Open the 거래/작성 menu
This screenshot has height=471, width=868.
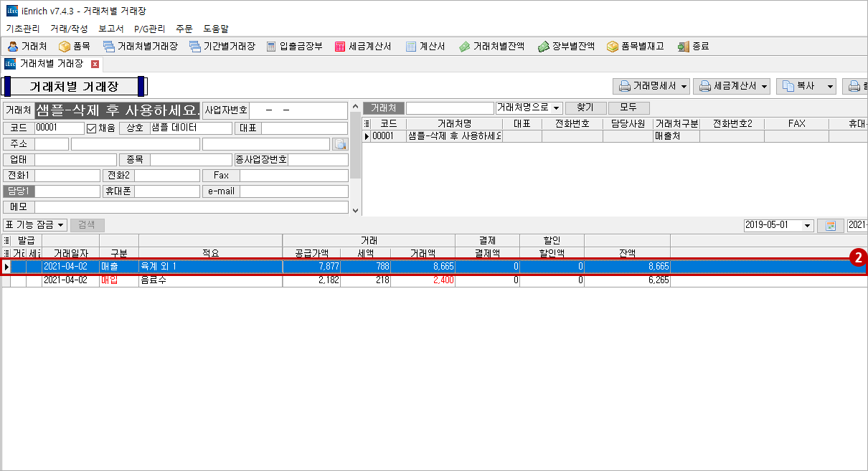[69, 29]
